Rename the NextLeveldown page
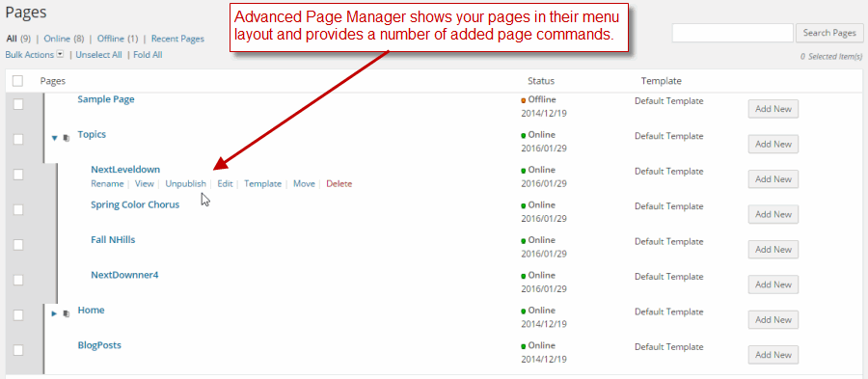The image size is (868, 379). coord(107,183)
